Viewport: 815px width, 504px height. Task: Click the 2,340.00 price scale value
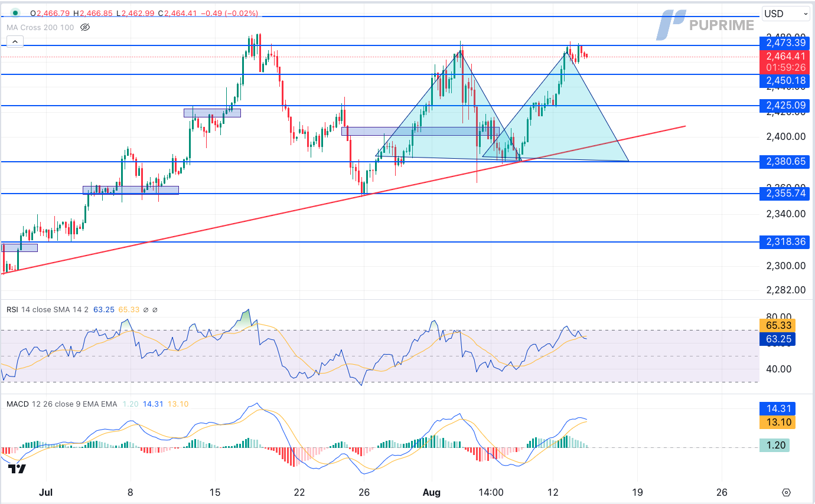point(786,214)
